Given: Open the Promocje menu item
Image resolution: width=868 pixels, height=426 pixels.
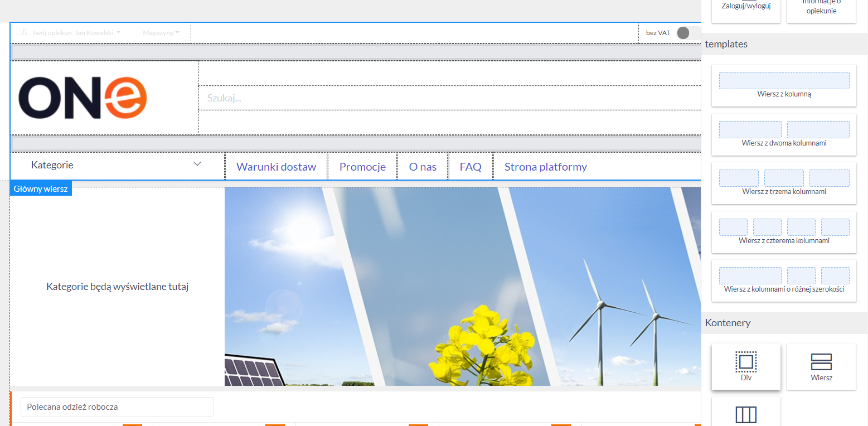Looking at the screenshot, I should coord(362,167).
